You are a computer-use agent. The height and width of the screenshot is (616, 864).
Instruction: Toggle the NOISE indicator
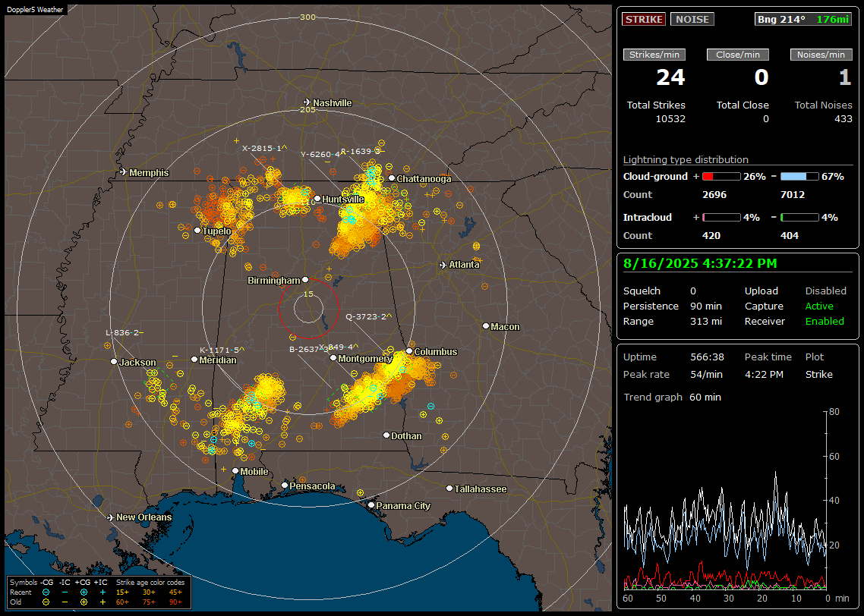692,19
